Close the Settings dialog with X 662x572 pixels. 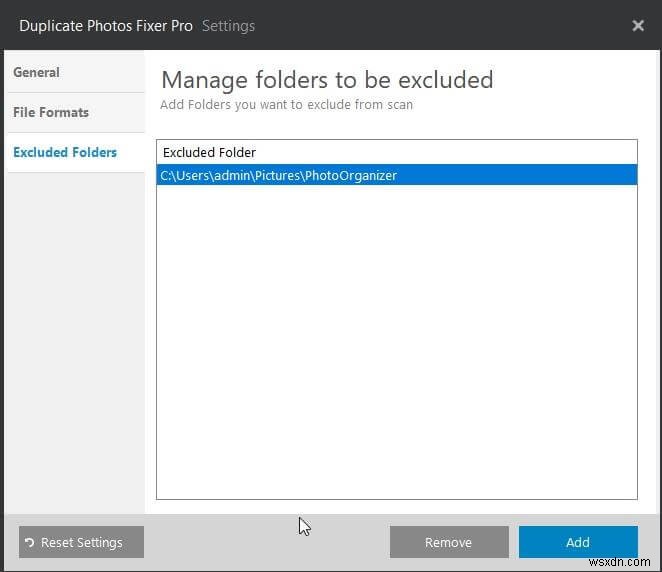point(638,26)
